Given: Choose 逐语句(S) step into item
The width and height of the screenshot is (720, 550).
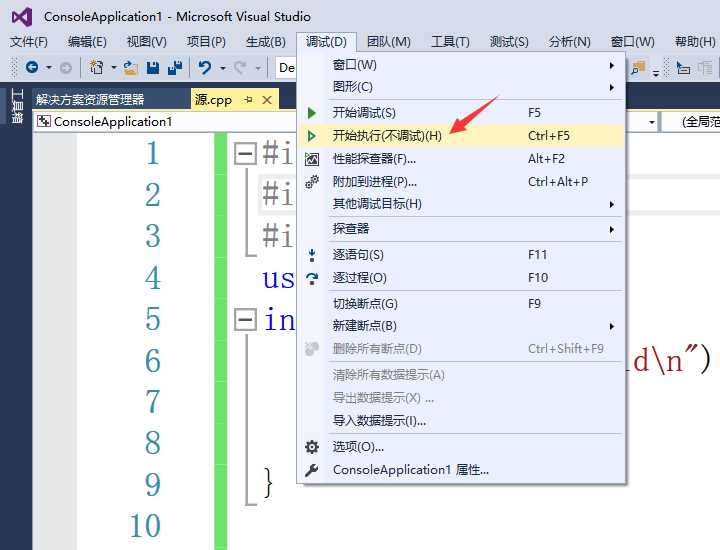Looking at the screenshot, I should 462,255.
